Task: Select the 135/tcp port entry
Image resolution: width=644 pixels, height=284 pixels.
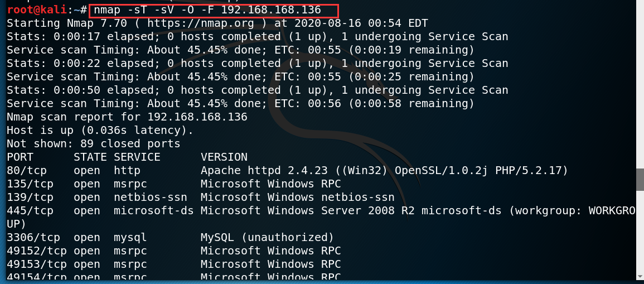Action: coord(29,184)
